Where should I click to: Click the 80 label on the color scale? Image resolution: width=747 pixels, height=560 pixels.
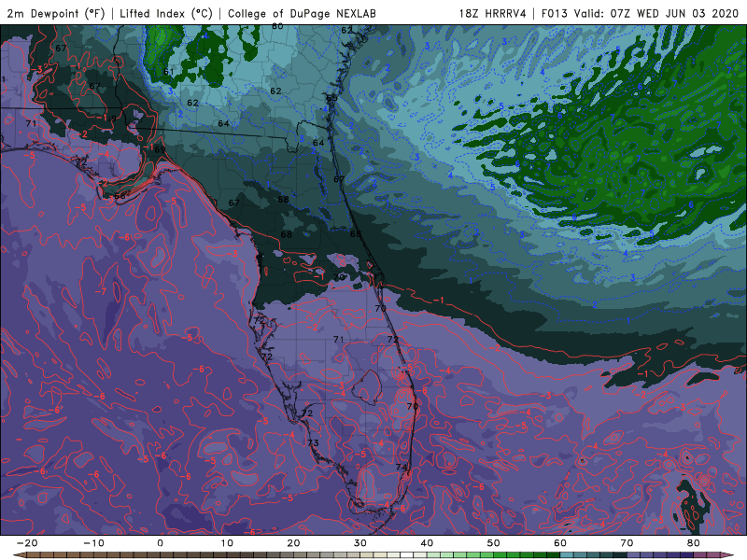coord(694,543)
